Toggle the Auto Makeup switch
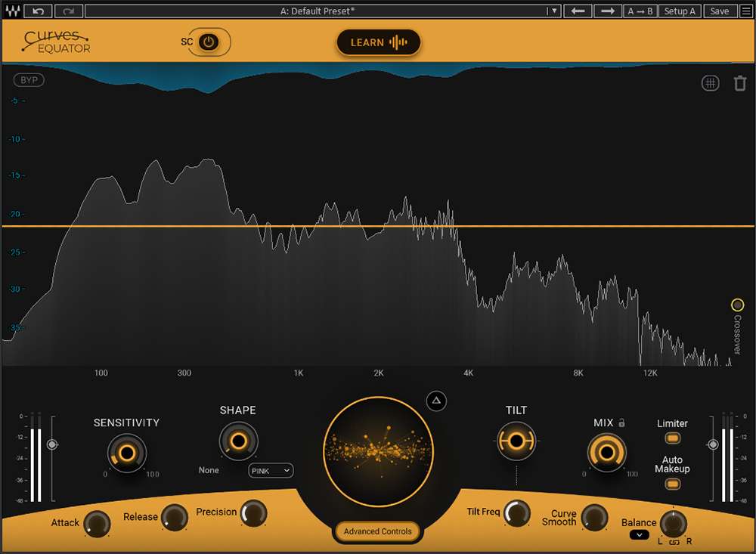The height and width of the screenshot is (554, 756). coord(672,484)
